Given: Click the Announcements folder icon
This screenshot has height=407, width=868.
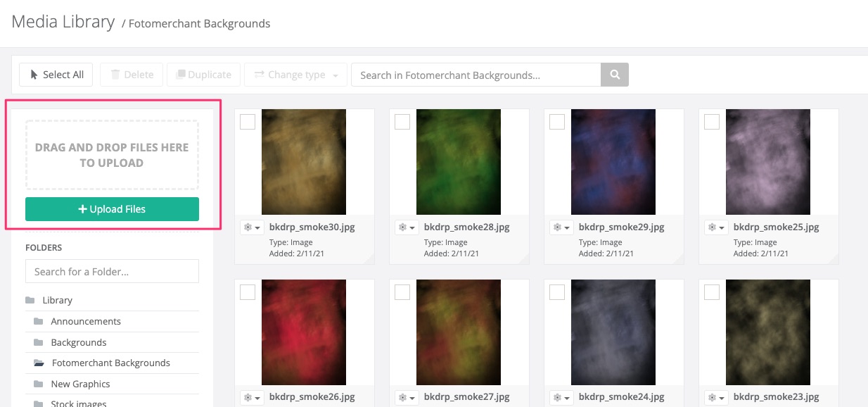Looking at the screenshot, I should pyautogui.click(x=39, y=321).
